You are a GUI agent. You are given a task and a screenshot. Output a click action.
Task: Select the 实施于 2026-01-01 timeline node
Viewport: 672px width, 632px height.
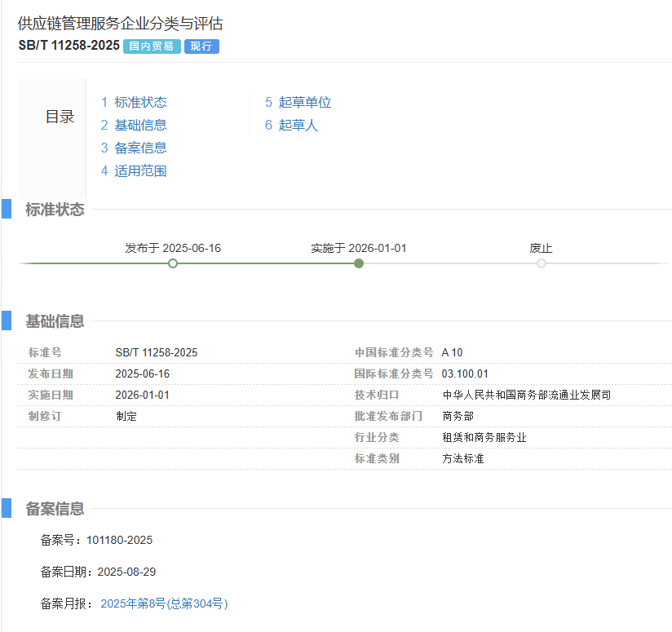(359, 263)
